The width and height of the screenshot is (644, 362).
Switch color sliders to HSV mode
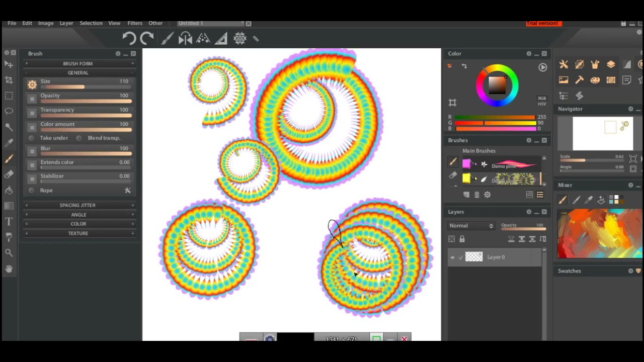click(x=542, y=104)
